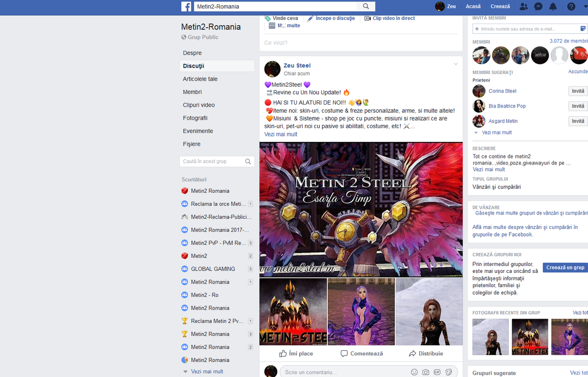Screen dimensions: 588x377
Task: Click sticker icon in comment box
Action: pyautogui.click(x=449, y=372)
